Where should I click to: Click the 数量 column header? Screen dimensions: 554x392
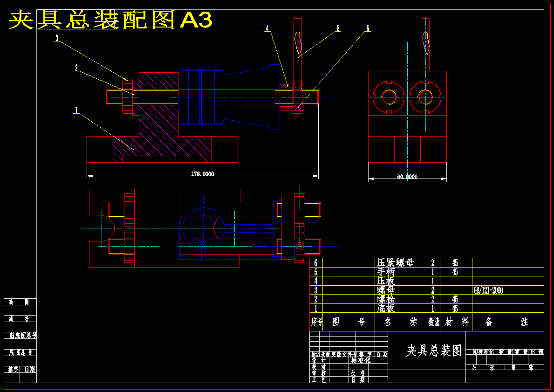pos(433,322)
